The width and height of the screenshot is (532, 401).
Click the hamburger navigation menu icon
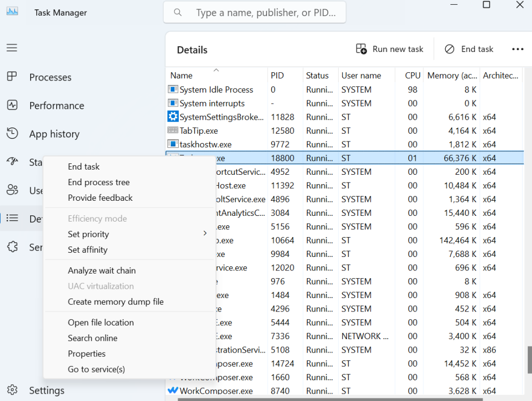coord(12,48)
